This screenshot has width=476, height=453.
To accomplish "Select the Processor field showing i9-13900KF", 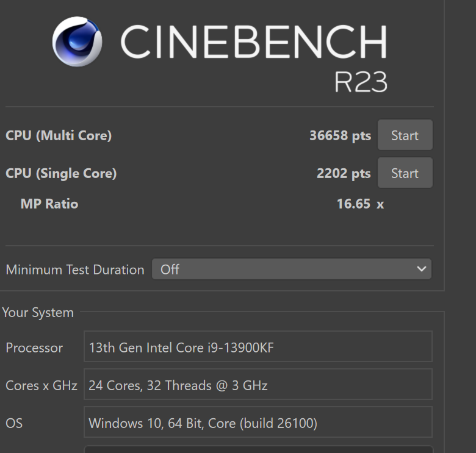I will [258, 346].
